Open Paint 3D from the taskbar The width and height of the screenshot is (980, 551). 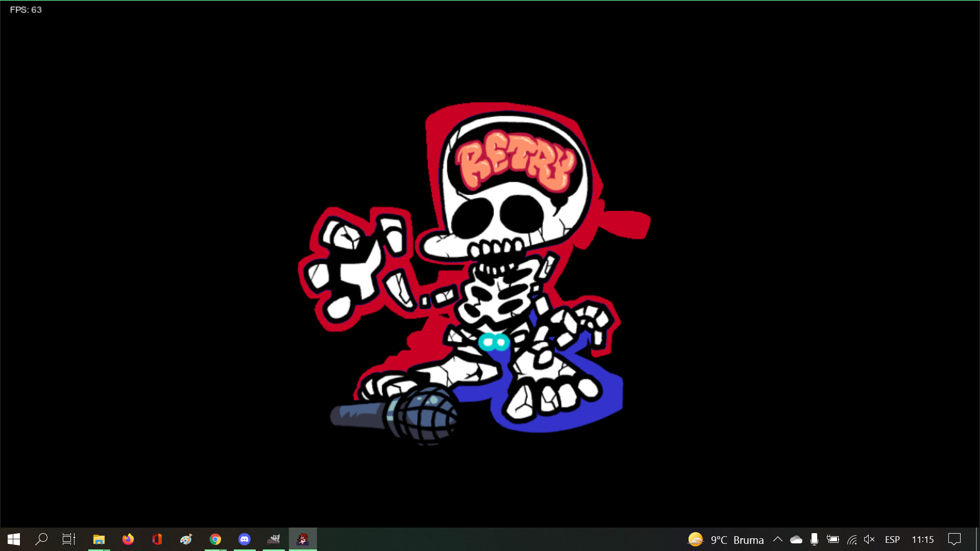click(x=186, y=539)
